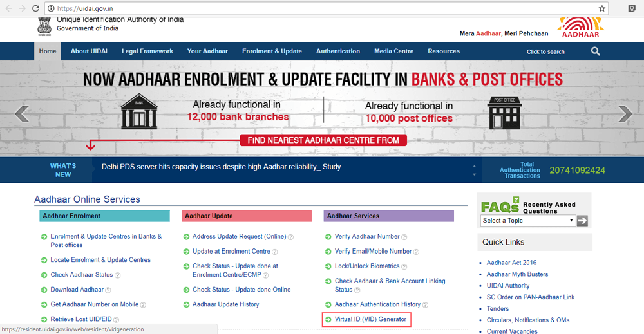Bookmark page with star icon

click(x=602, y=8)
